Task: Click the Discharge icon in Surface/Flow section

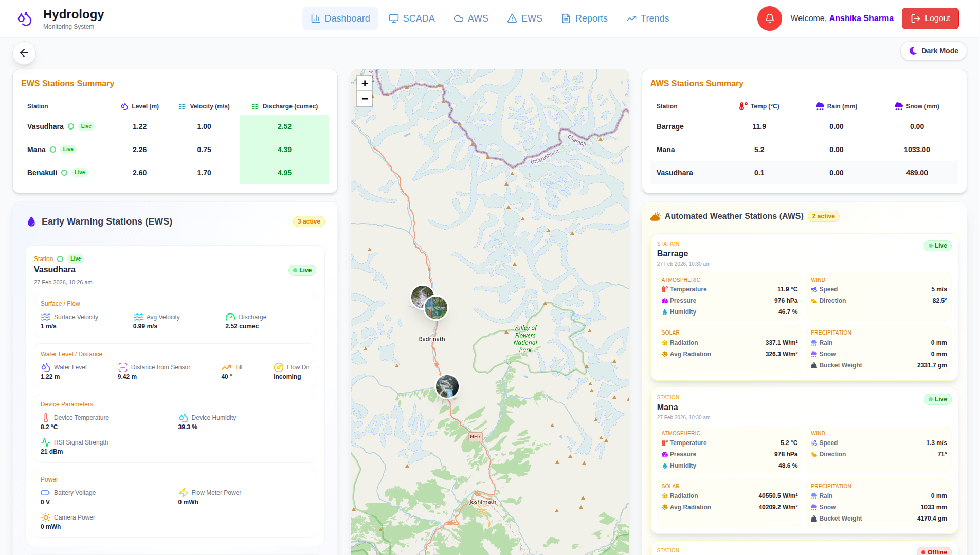Action: click(230, 317)
